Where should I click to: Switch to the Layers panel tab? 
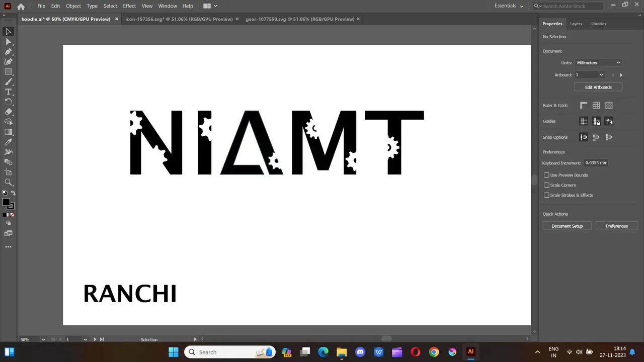(x=576, y=24)
